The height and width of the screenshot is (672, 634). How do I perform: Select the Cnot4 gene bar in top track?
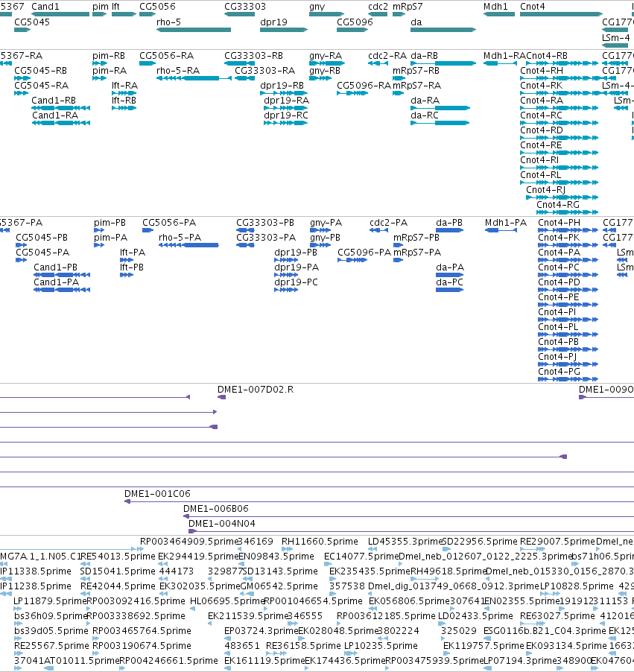pos(561,14)
